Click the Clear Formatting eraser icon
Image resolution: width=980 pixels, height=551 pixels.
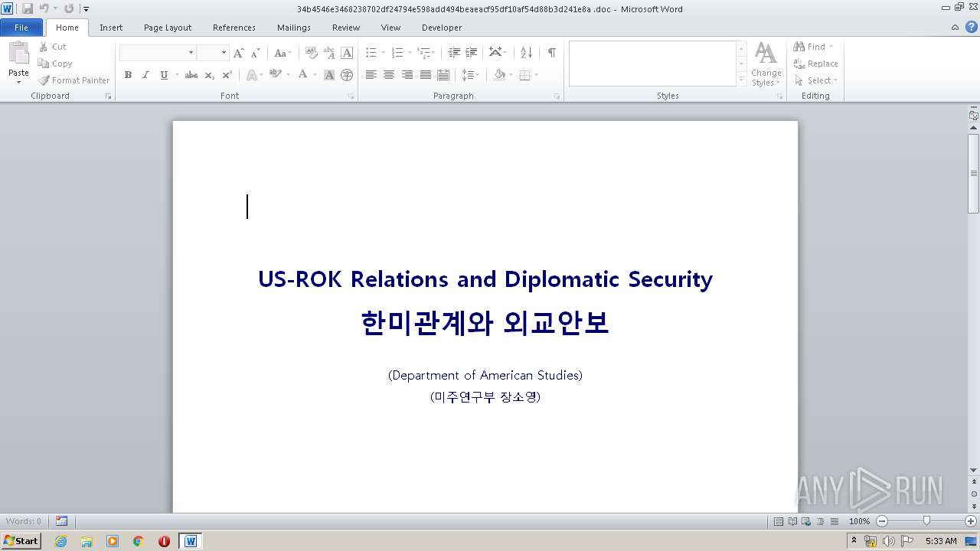tap(312, 53)
